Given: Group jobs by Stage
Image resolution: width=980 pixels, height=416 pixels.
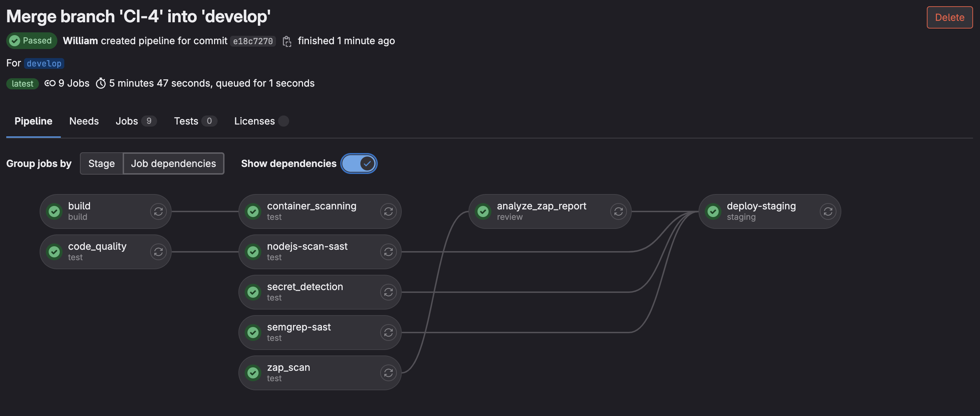Looking at the screenshot, I should pos(101,163).
